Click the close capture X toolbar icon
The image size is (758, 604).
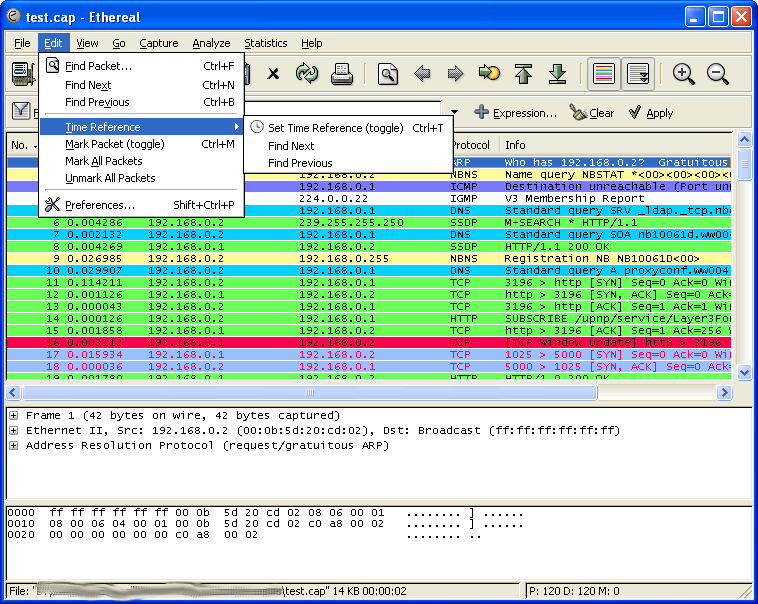tap(273, 74)
